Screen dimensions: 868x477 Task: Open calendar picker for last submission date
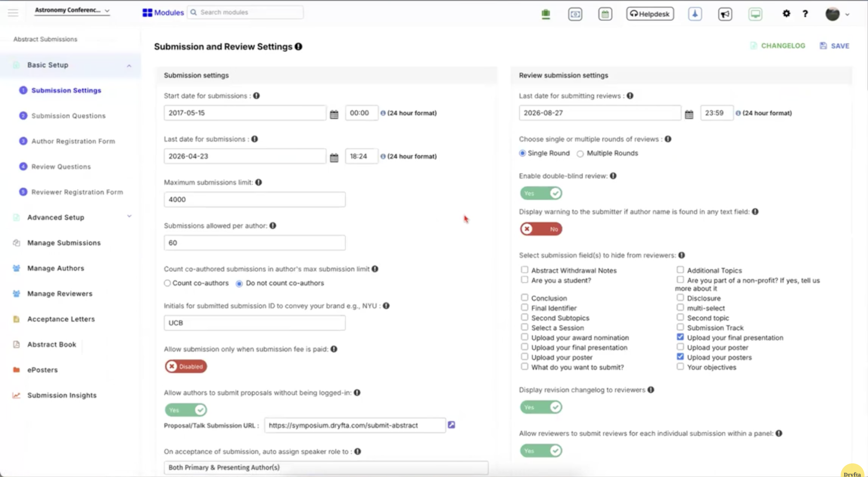[334, 158]
